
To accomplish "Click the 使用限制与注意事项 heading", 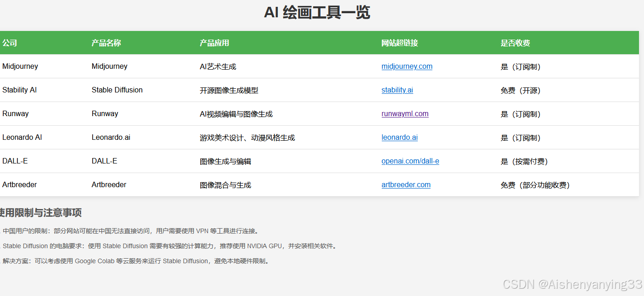I will 40,213.
